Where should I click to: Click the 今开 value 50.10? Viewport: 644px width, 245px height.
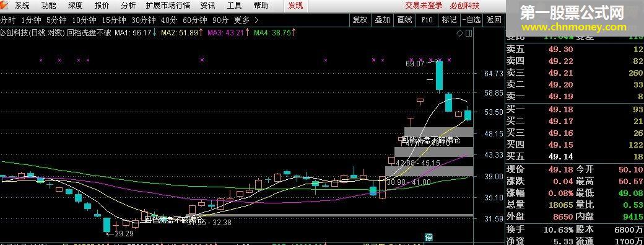(631, 169)
